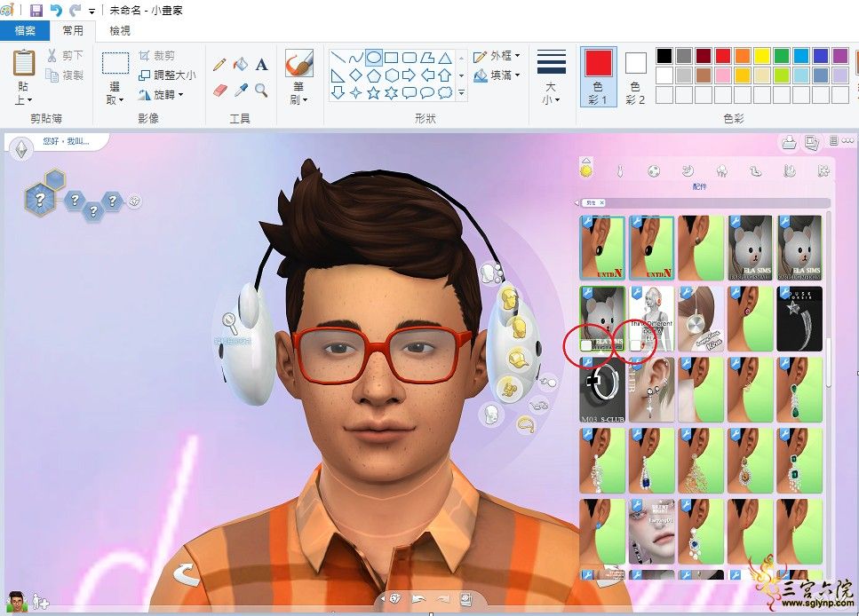Remove the 男性 filter tag with its X
Screen dimensions: 859x616
(x=601, y=202)
